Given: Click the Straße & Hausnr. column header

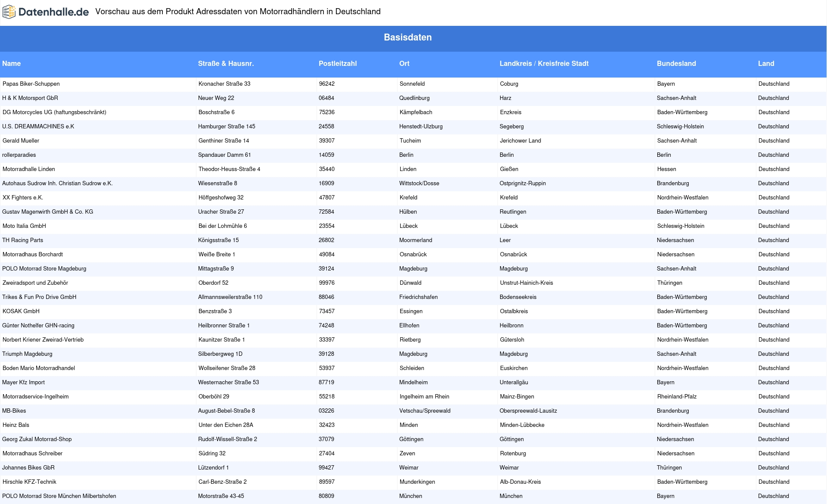Looking at the screenshot, I should (226, 64).
